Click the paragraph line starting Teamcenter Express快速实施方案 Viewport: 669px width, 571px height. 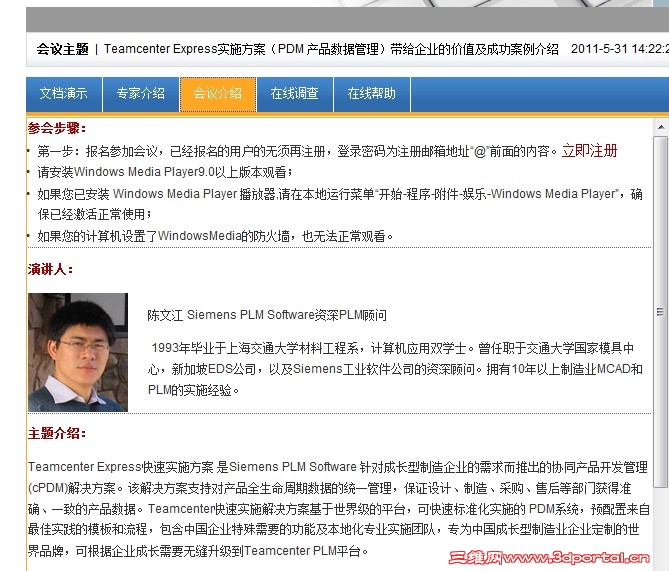tap(338, 467)
